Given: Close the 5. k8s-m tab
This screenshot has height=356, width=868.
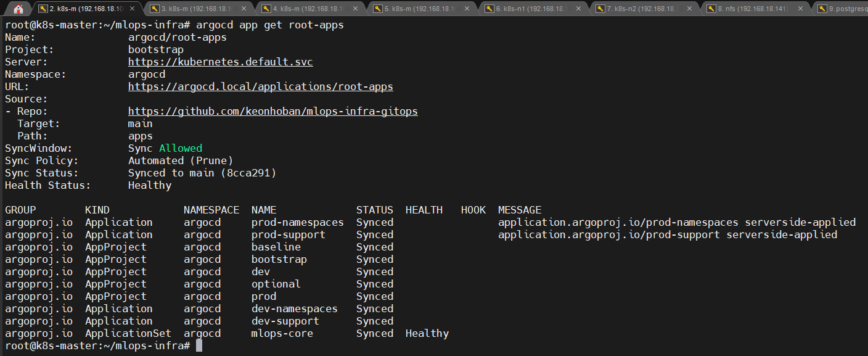Looking at the screenshot, I should click(467, 9).
